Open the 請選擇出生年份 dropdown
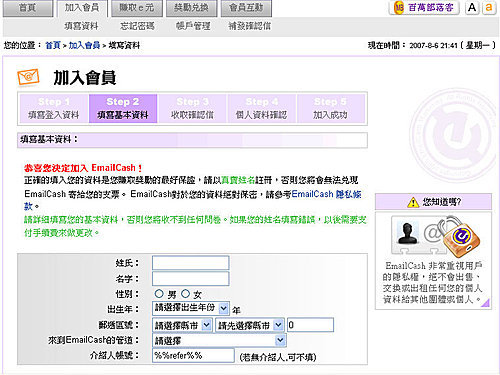Screen dimensions: 500x375 [x=191, y=308]
